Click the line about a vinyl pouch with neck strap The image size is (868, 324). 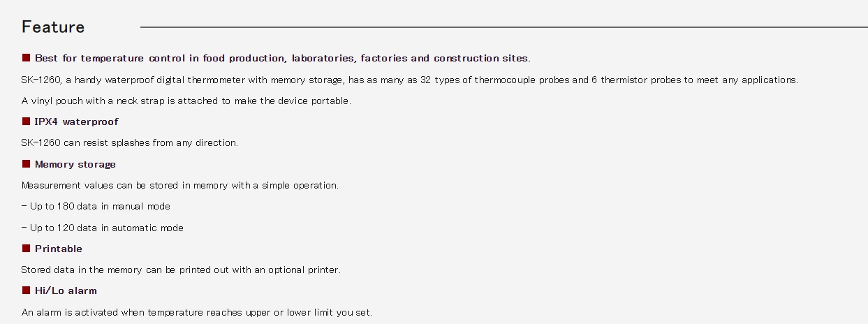pyautogui.click(x=186, y=101)
